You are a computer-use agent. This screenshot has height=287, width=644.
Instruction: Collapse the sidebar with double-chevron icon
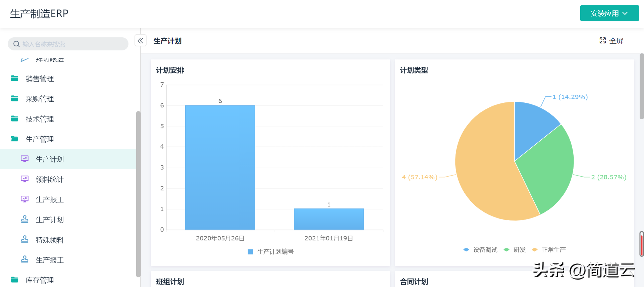point(141,41)
